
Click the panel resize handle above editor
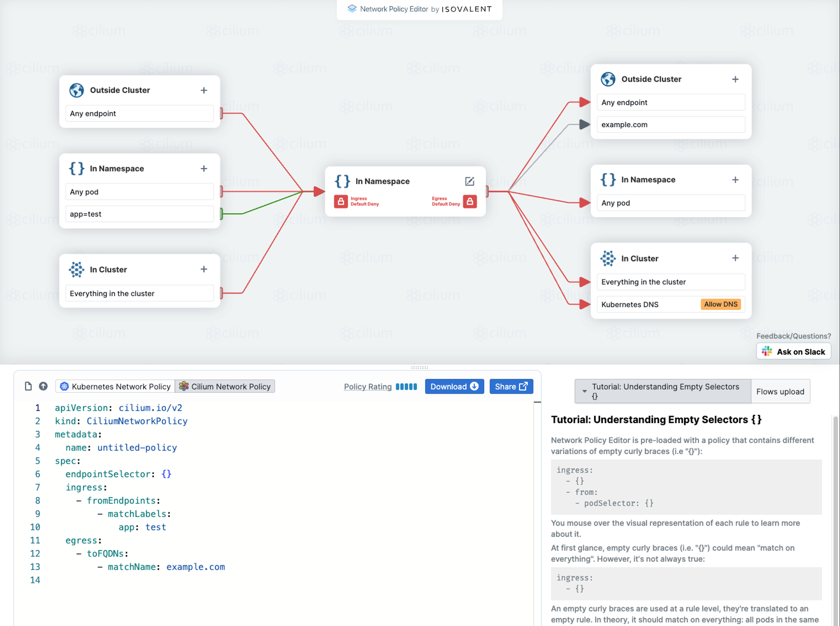(x=420, y=367)
